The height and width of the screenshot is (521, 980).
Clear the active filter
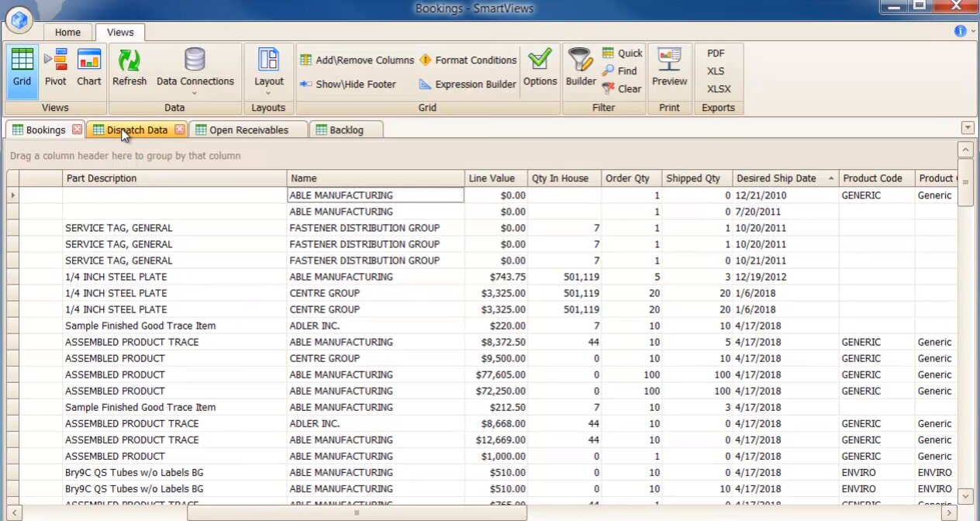click(609, 89)
